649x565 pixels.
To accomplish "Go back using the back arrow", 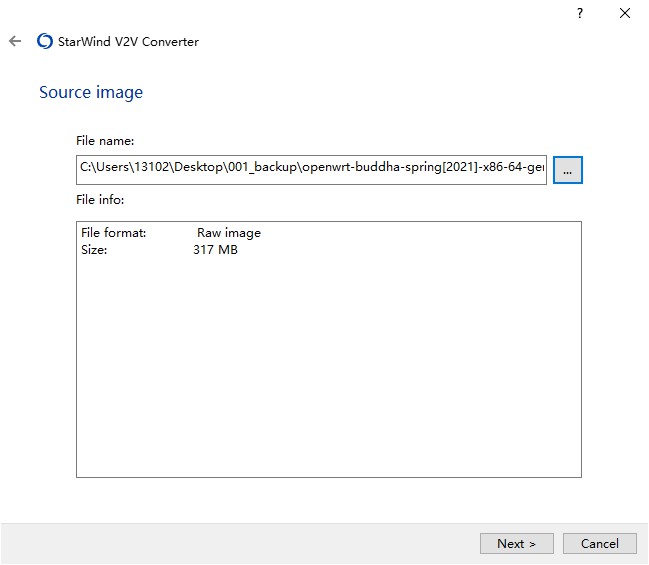I will point(14,42).
